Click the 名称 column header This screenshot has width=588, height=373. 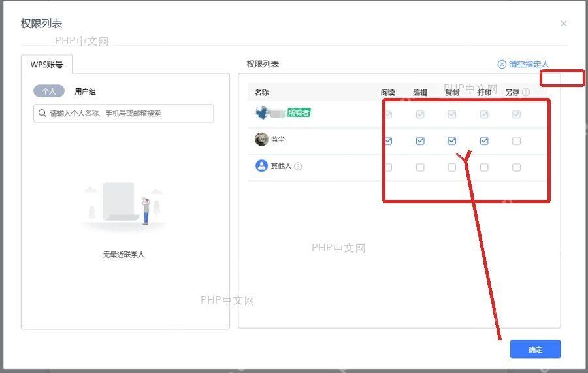(x=261, y=92)
